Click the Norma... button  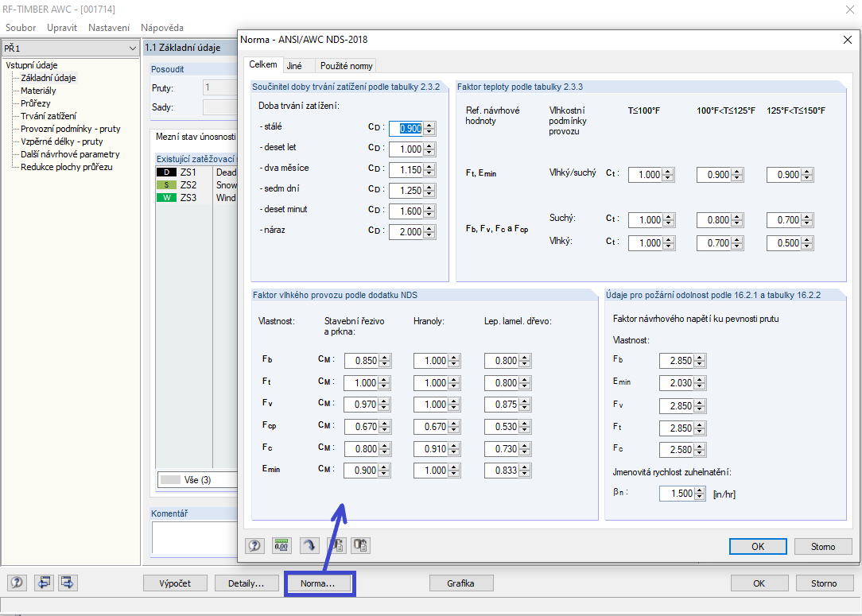317,583
